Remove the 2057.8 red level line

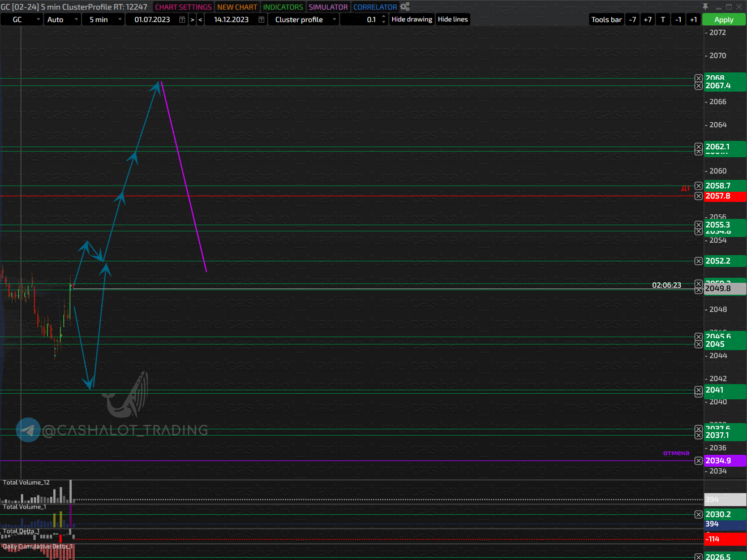click(x=698, y=196)
